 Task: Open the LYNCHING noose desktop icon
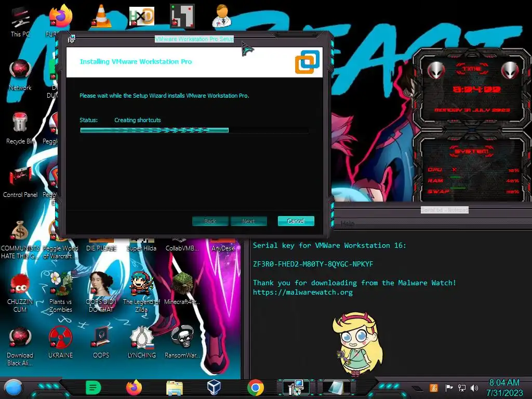(x=141, y=343)
